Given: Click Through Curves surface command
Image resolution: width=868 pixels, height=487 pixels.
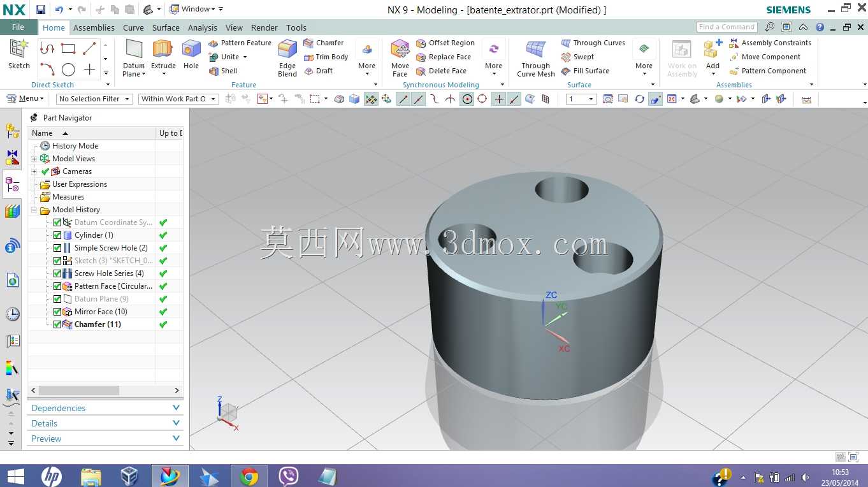Looking at the screenshot, I should click(x=593, y=43).
